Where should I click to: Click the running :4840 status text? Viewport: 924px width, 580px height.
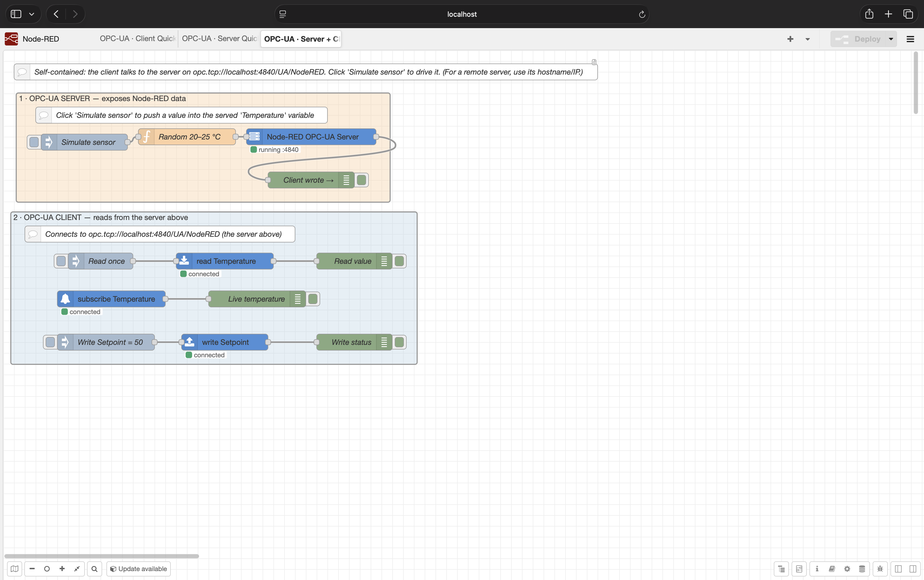[278, 150]
